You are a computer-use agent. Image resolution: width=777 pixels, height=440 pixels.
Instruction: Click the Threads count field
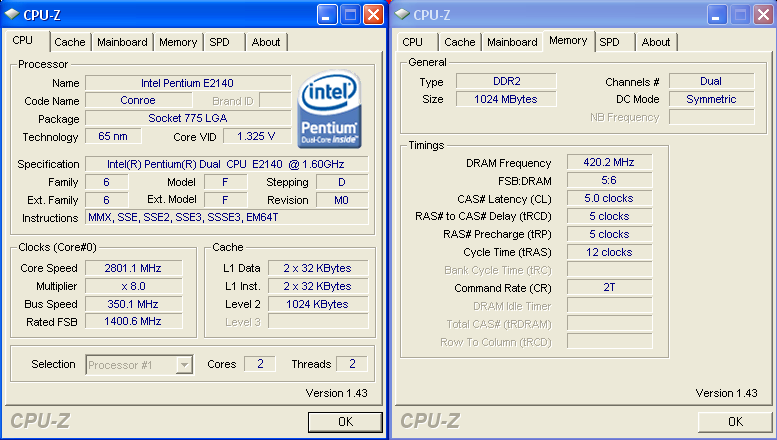[352, 364]
